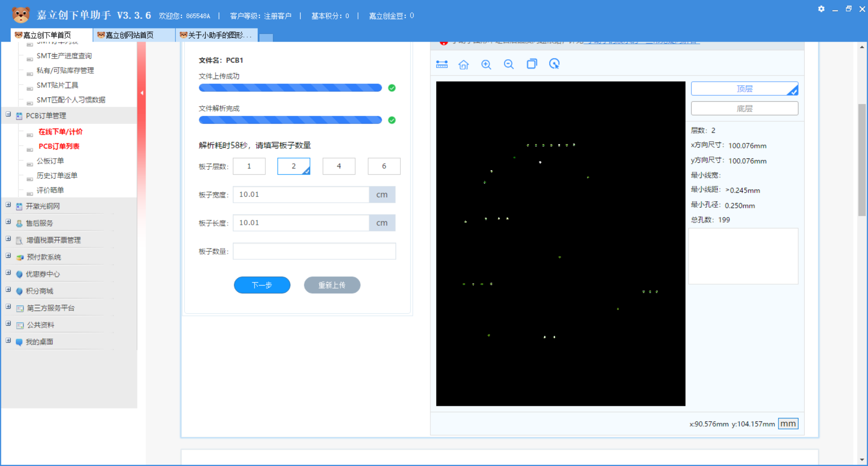The height and width of the screenshot is (466, 868).
Task: Click the black PCB preview canvas
Action: pyautogui.click(x=561, y=243)
